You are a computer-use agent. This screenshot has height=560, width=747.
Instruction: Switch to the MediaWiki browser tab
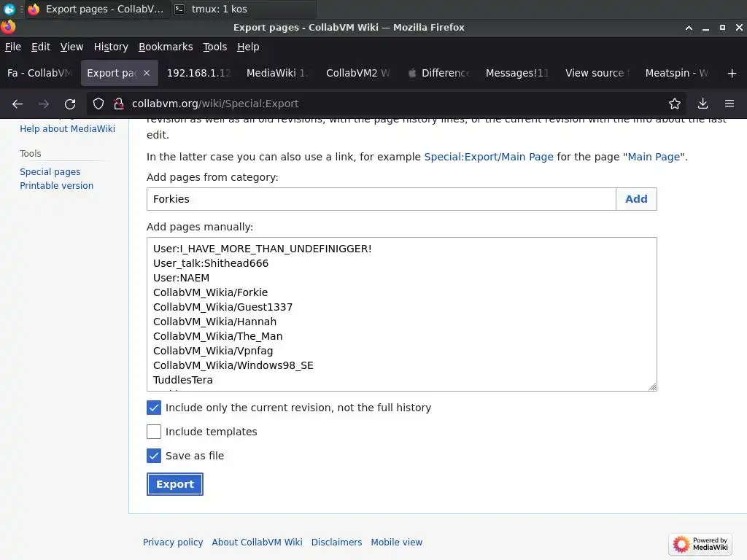point(277,73)
